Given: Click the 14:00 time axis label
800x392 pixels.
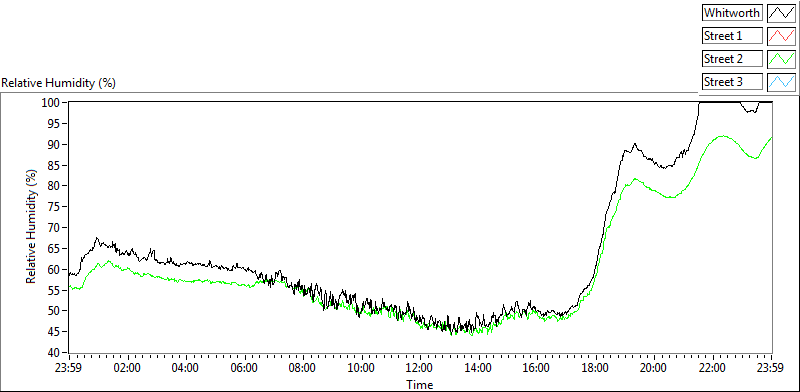Looking at the screenshot, I should click(x=479, y=368).
